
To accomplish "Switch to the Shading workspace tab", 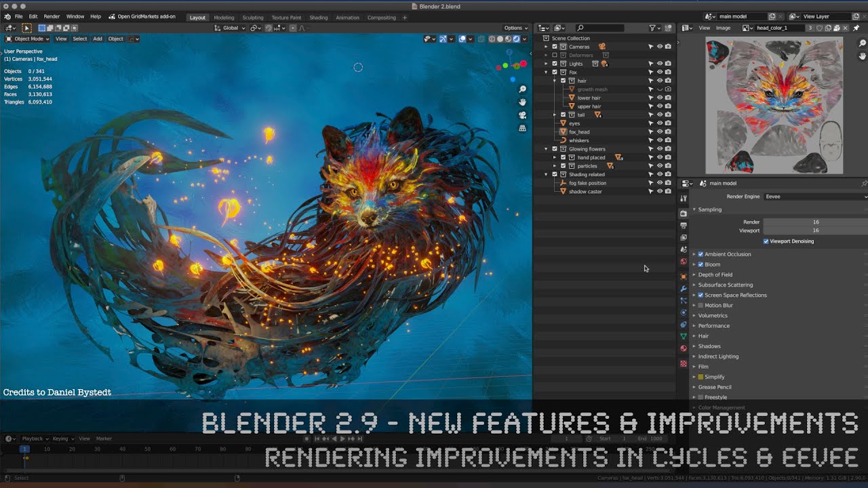I will pyautogui.click(x=318, y=18).
